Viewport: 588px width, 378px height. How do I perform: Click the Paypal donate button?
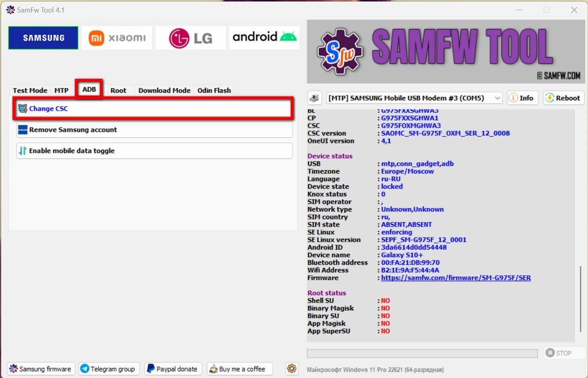pyautogui.click(x=173, y=369)
